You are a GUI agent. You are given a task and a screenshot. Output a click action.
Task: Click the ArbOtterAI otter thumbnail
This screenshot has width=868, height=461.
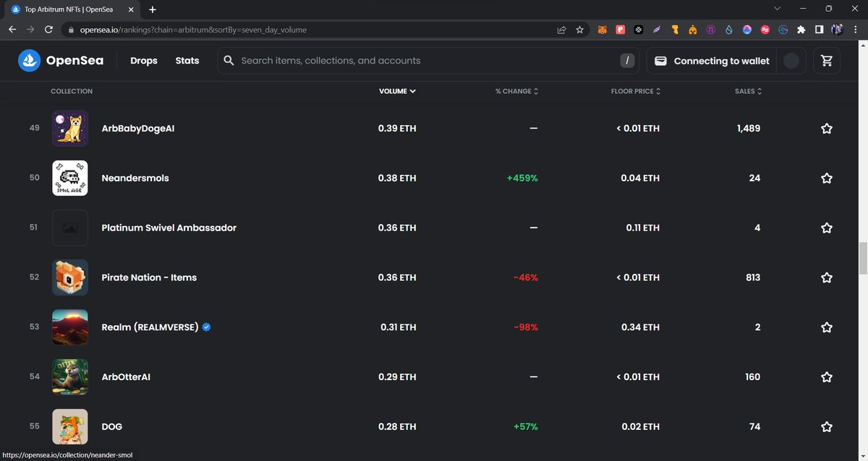click(x=70, y=377)
